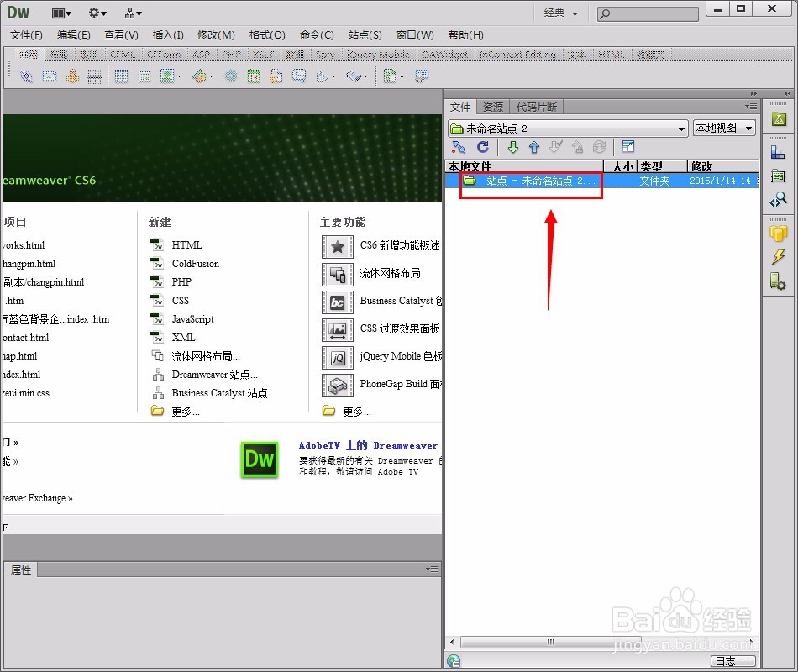798x672 pixels.
Task: Click the Email Link insert icon
Action: pos(50,76)
